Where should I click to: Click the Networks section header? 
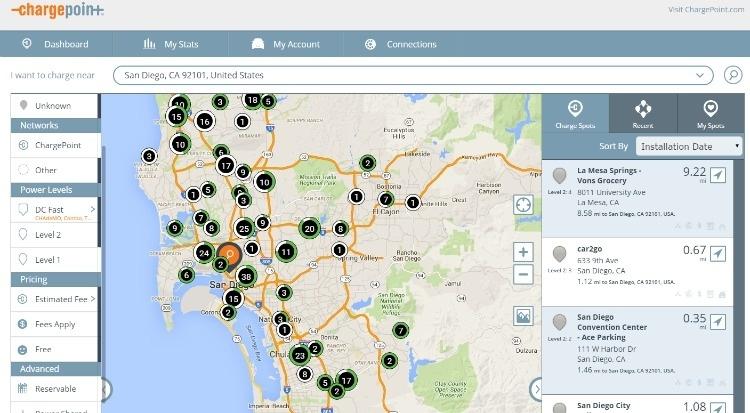tap(55, 125)
